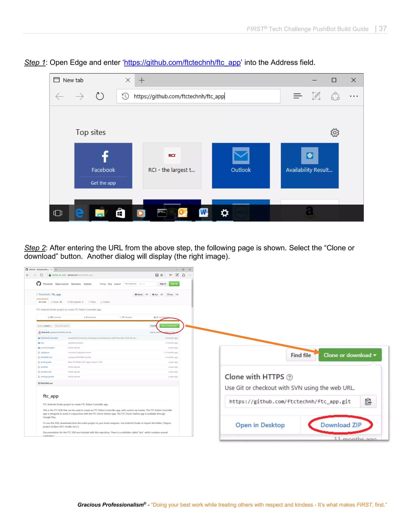Screen dimensions: 411x532
Task: Open media player icon on taskbar
Action: 141,213
